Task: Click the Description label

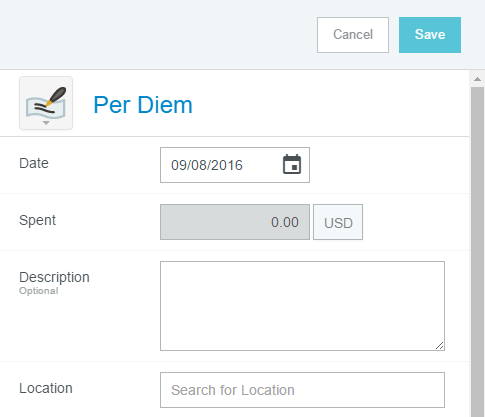Action: [54, 277]
